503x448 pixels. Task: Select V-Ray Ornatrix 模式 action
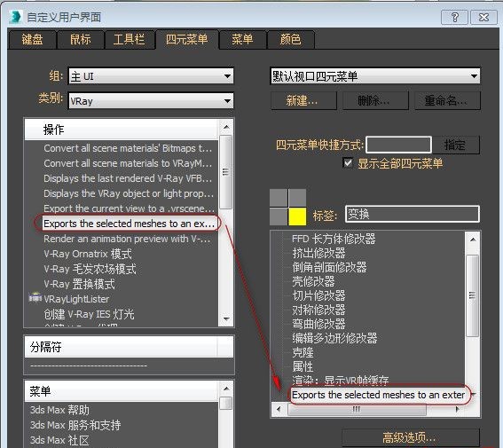click(x=88, y=254)
